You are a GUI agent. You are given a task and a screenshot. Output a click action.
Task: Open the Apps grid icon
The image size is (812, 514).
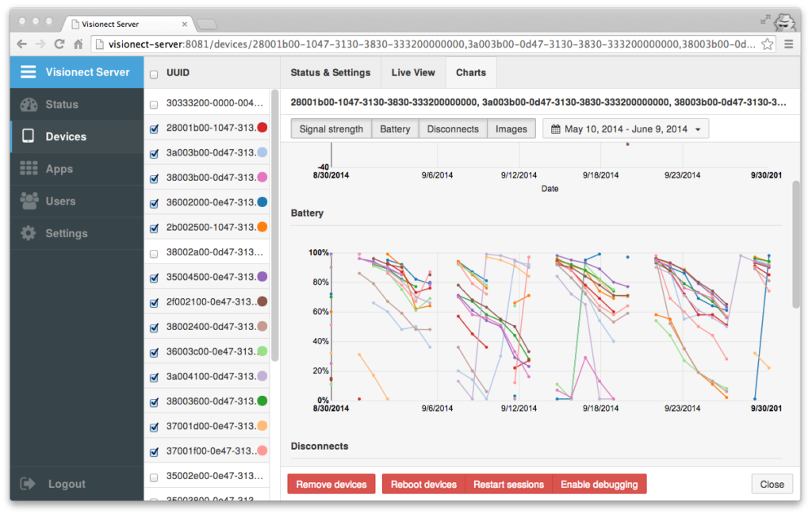click(x=29, y=168)
